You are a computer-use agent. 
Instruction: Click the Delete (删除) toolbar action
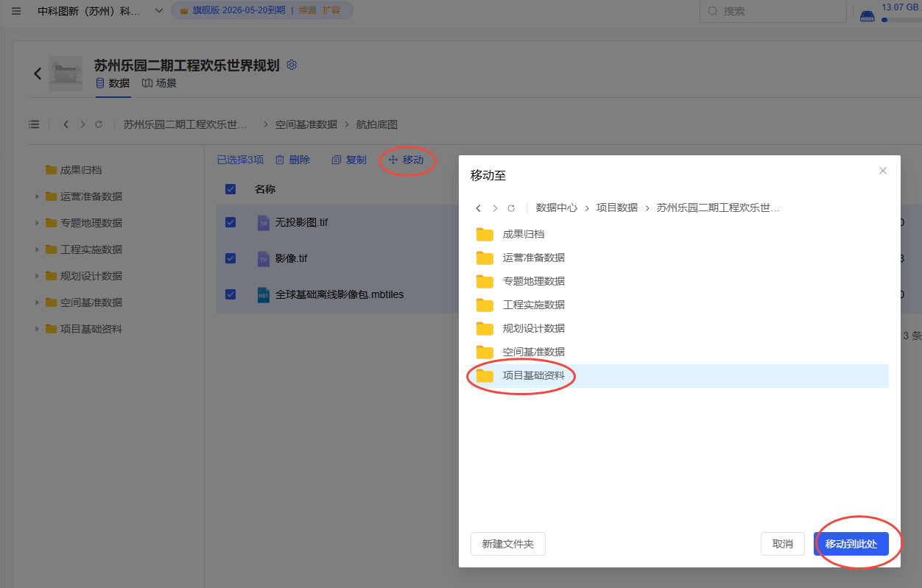[292, 160]
